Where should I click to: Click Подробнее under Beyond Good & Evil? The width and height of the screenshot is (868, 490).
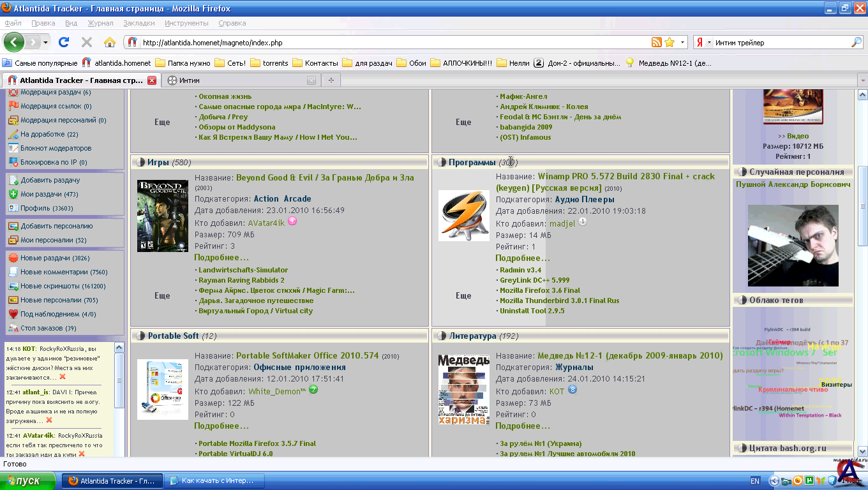(x=221, y=258)
